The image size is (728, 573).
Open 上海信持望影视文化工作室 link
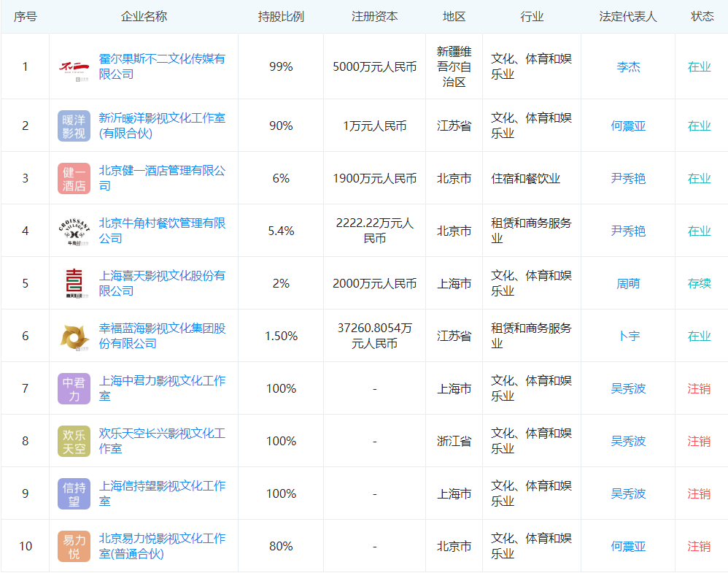click(x=162, y=493)
